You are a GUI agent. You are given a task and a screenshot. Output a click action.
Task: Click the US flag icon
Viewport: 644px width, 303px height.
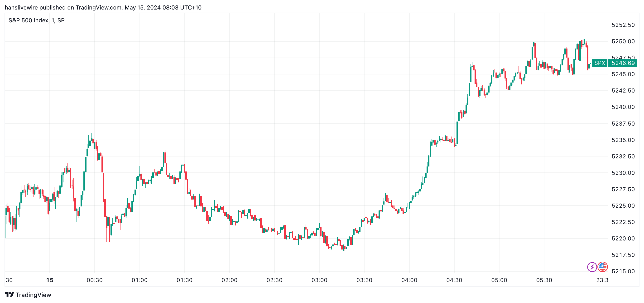(x=602, y=267)
